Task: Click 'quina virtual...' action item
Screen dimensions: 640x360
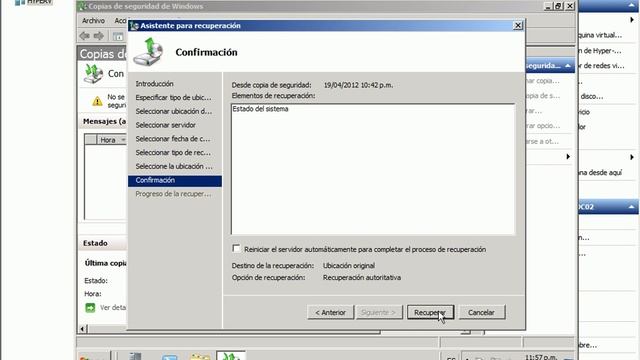Action: (600, 35)
